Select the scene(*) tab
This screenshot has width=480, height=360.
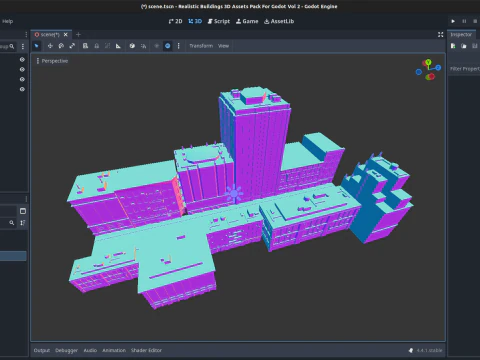tap(50, 35)
